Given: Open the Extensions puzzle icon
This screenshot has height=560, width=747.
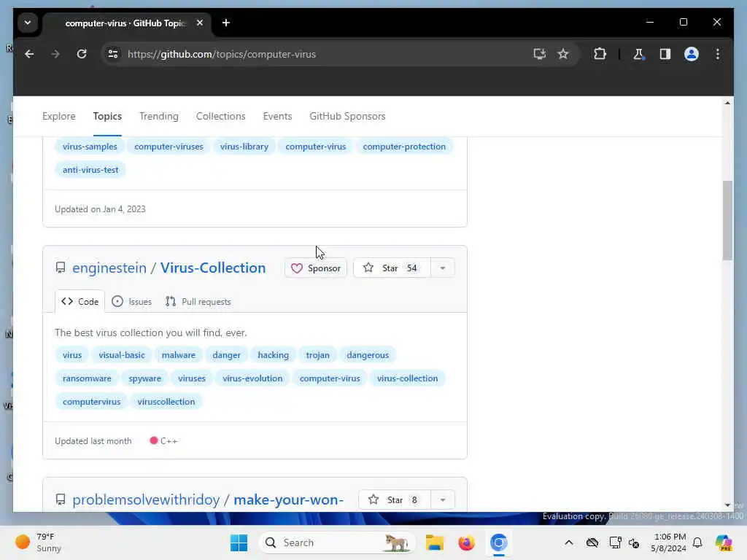Looking at the screenshot, I should point(600,54).
